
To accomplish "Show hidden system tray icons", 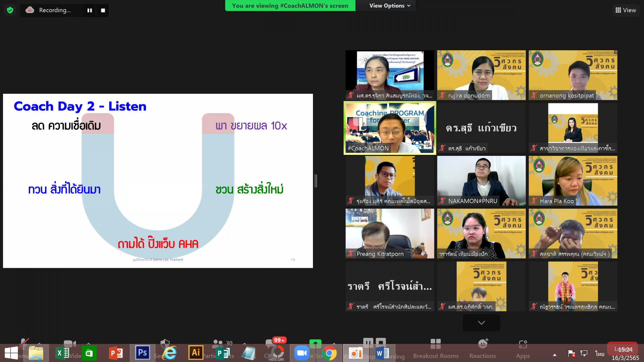I will click(555, 355).
